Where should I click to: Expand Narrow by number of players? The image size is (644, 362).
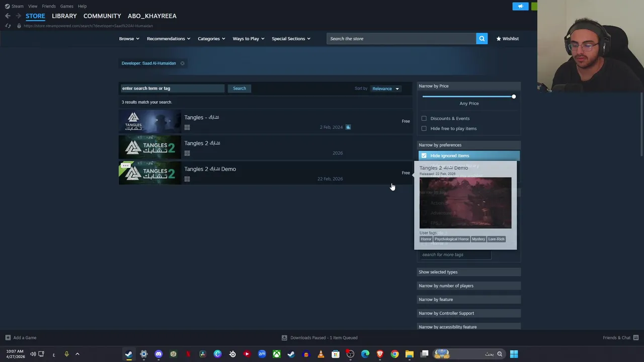pyautogui.click(x=468, y=286)
